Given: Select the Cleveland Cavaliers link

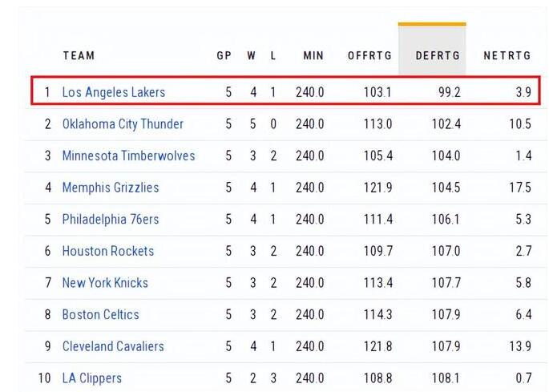Looking at the screenshot, I should click(x=113, y=346).
